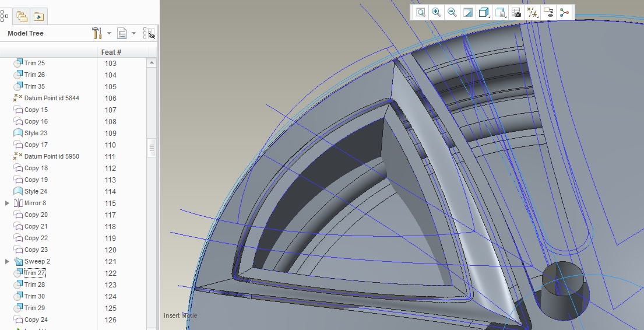This screenshot has width=644, height=330.
Task: Click the Show list icon
Action: point(122,33)
